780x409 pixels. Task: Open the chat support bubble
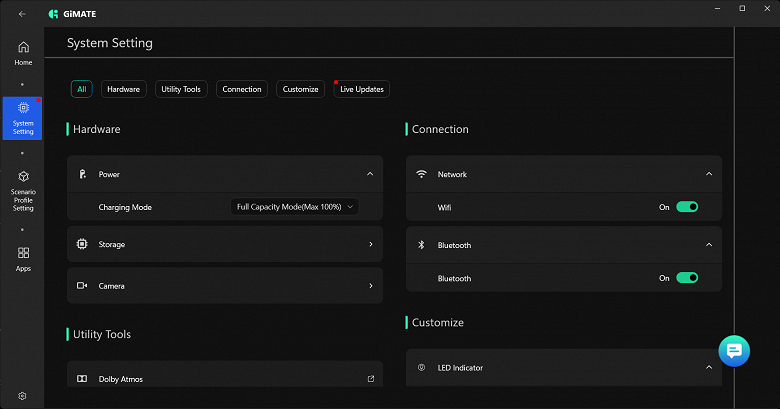733,350
